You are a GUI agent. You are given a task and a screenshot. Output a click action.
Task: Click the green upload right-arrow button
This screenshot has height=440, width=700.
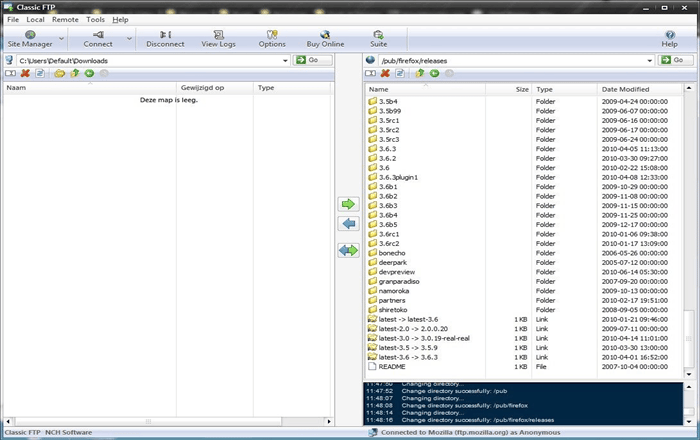pos(348,204)
